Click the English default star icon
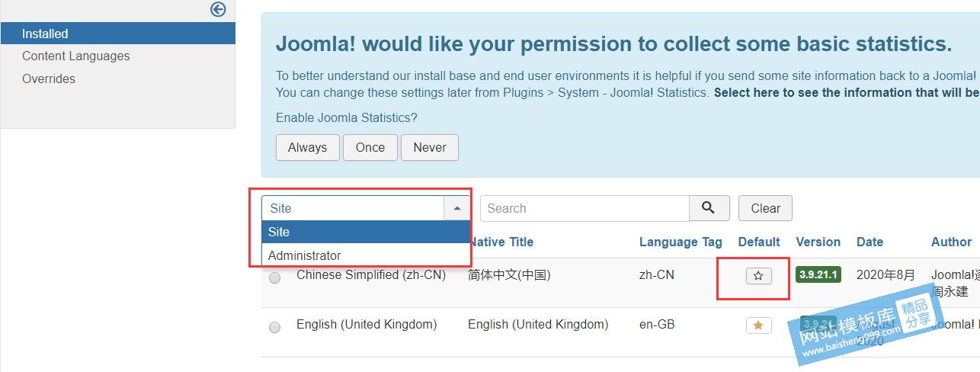Screen dimensions: 980x372 [x=758, y=325]
